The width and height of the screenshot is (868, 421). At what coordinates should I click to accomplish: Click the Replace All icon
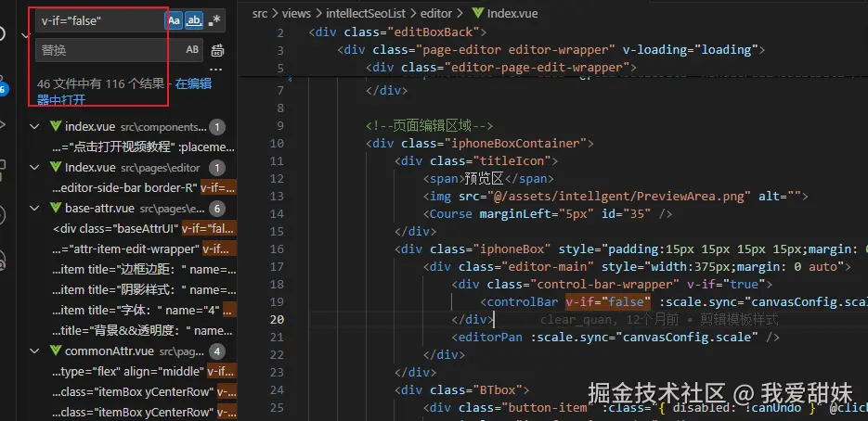click(217, 50)
